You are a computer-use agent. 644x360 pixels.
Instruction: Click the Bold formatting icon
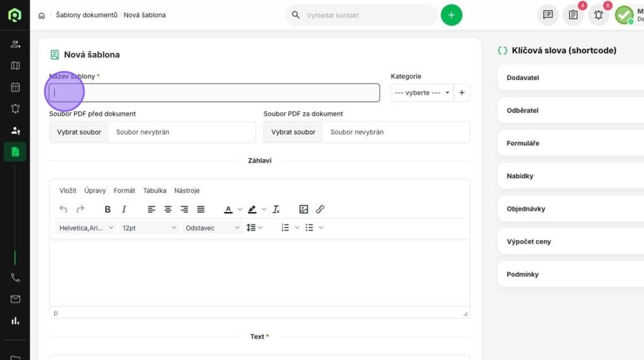[108, 210]
